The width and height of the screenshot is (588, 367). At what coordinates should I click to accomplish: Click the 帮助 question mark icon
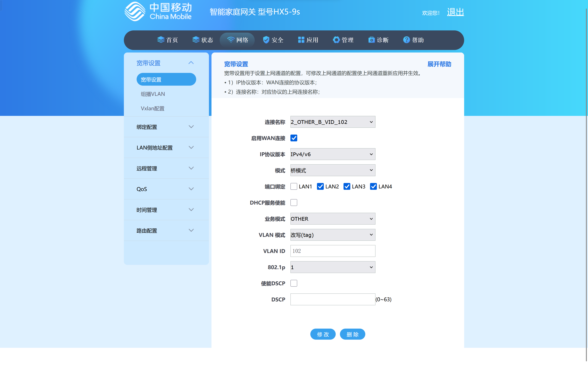tap(406, 40)
